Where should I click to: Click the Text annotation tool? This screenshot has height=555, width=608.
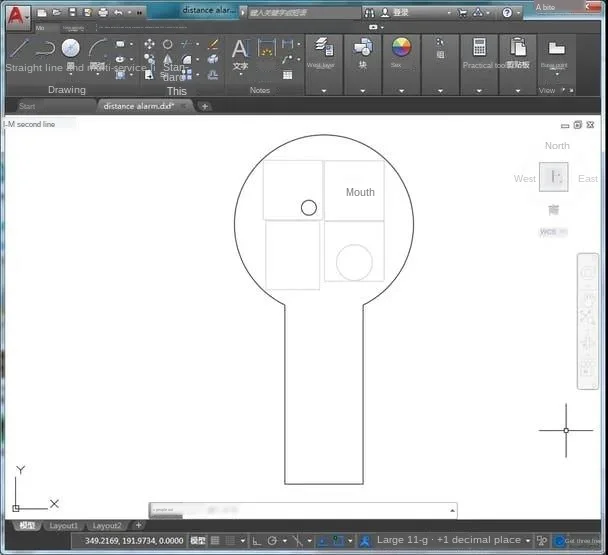click(x=240, y=50)
